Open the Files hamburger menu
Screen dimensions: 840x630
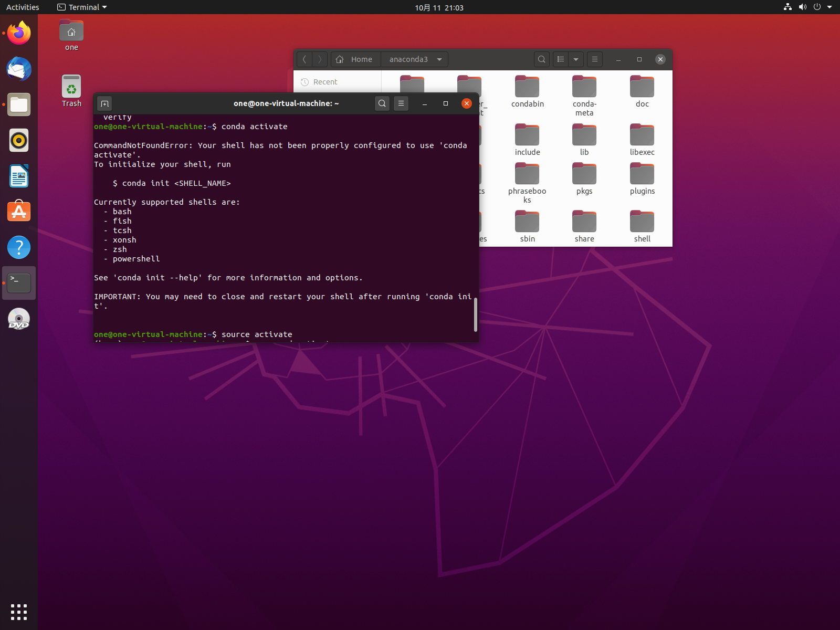point(594,59)
